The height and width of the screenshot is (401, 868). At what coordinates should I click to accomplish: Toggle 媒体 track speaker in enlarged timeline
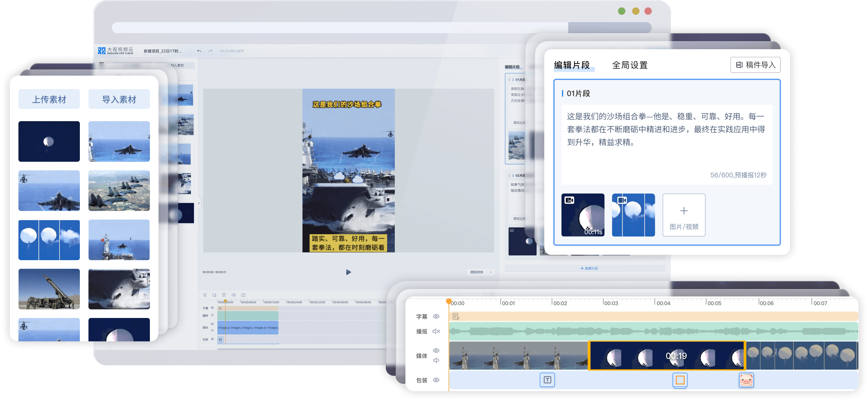(436, 360)
